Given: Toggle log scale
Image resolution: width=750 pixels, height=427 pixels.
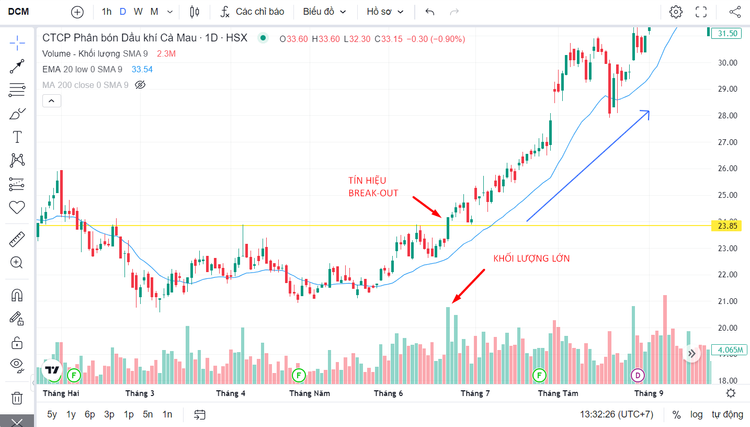Looking at the screenshot, I should (x=696, y=415).
